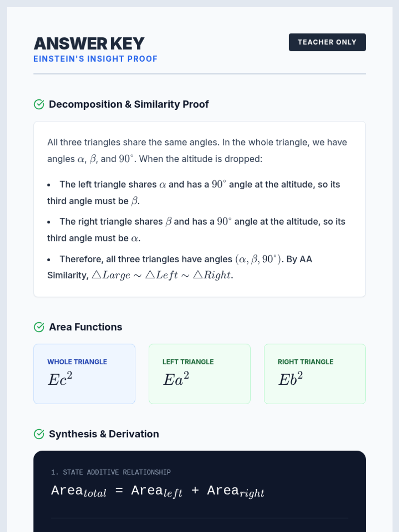This screenshot has width=399, height=532.
Task: Click the Ec² formula
Action: coord(60,379)
